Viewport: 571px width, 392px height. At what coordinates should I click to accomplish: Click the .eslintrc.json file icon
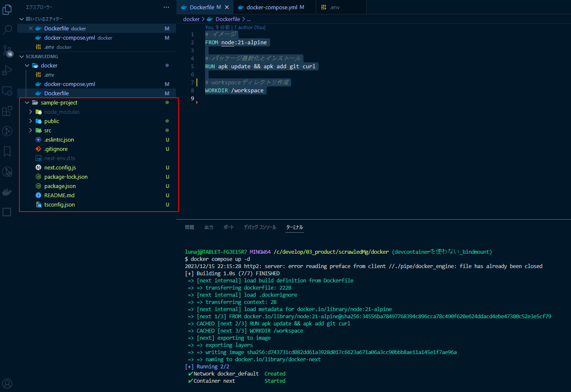[x=38, y=140]
